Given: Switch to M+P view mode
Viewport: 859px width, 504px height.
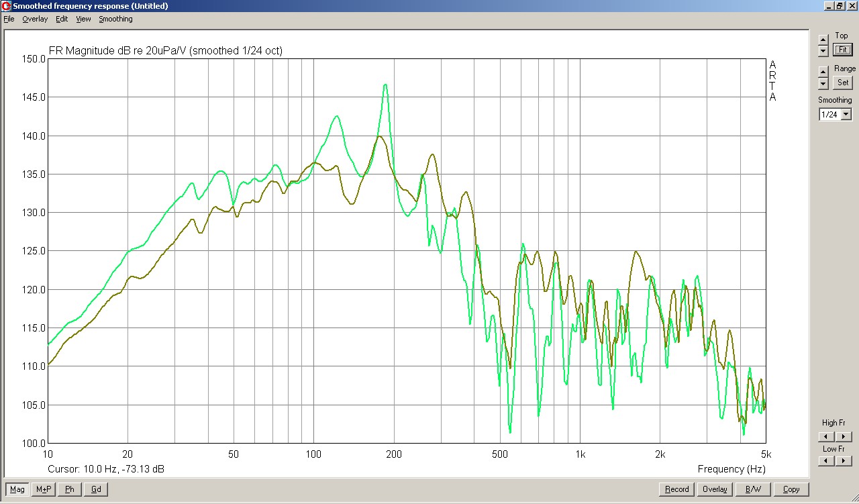Looking at the screenshot, I should (44, 489).
